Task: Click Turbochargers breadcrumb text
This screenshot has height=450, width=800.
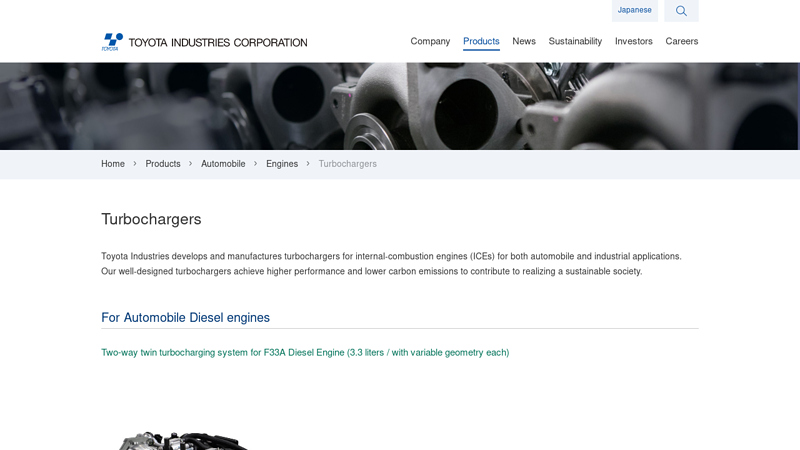Action: pos(347,164)
